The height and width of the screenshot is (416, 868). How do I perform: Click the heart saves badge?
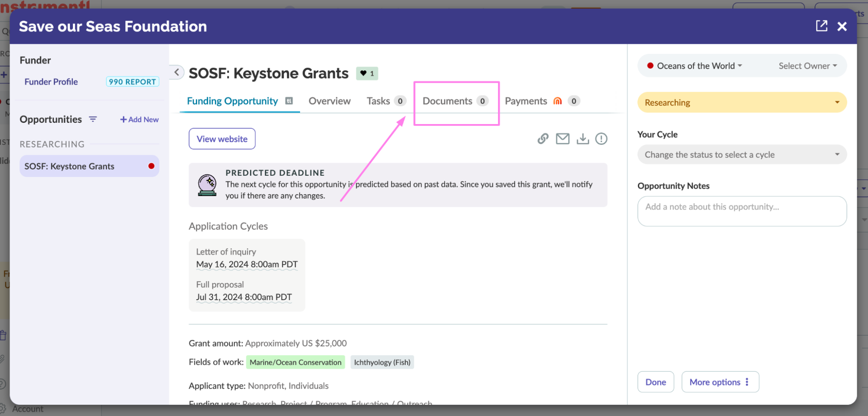point(367,73)
